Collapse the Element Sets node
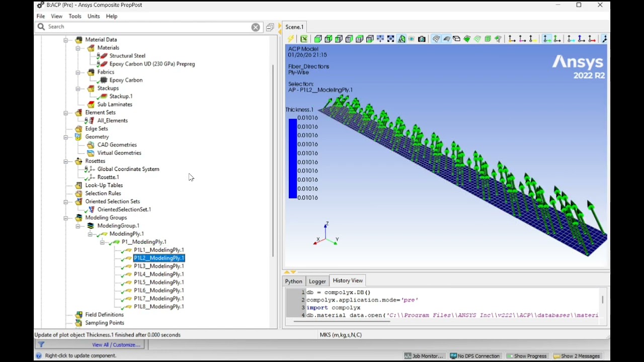 [x=66, y=113]
